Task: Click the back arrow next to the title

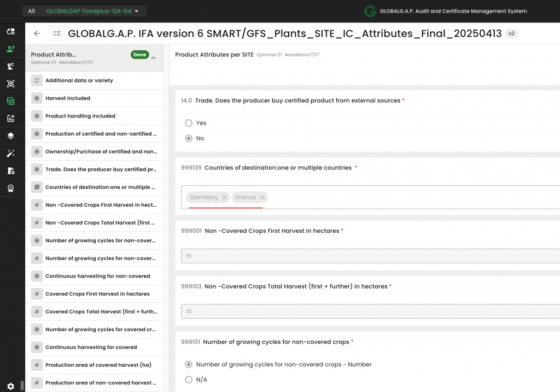Action: tap(37, 33)
